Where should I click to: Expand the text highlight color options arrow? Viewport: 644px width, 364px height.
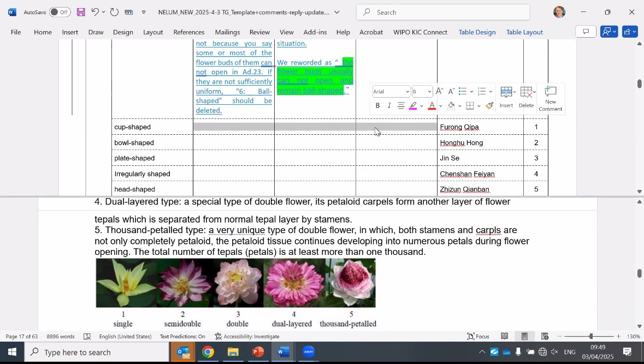click(422, 106)
